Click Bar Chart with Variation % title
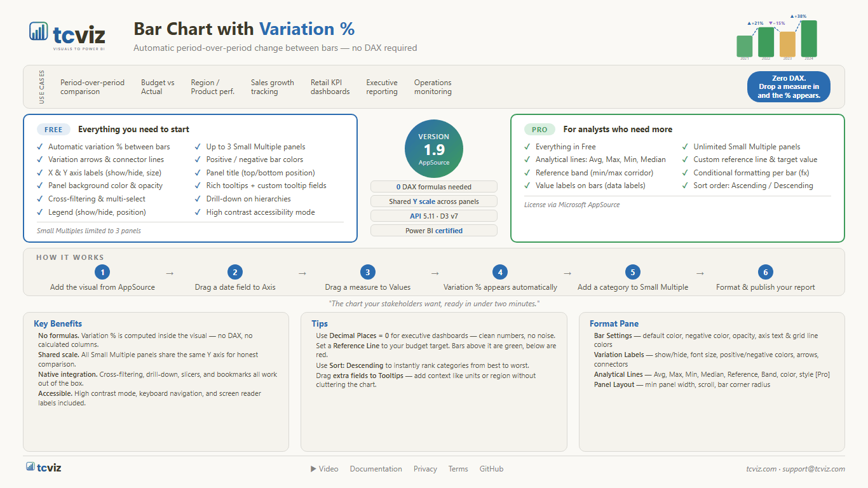Image resolution: width=868 pixels, height=488 pixels. 244,29
